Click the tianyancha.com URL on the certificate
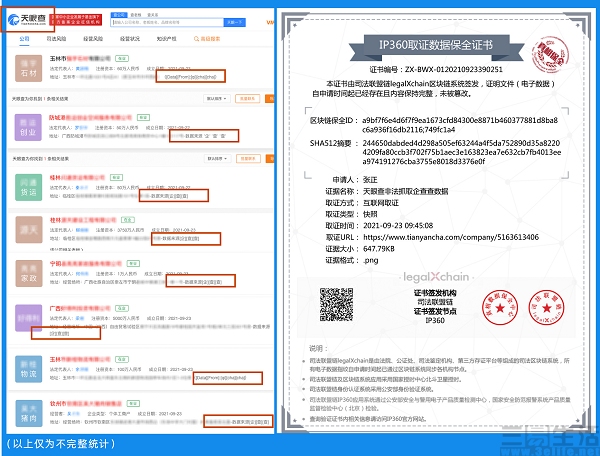 [451, 237]
